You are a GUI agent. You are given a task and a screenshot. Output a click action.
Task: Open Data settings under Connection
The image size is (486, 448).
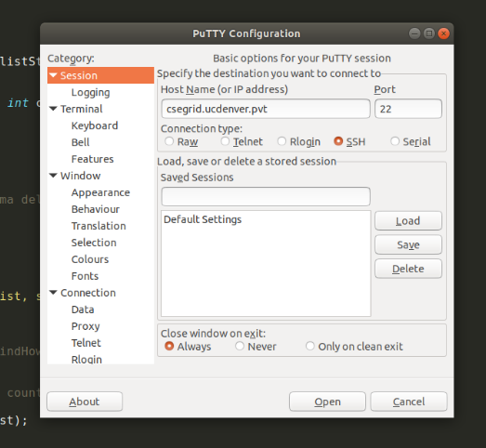point(83,310)
